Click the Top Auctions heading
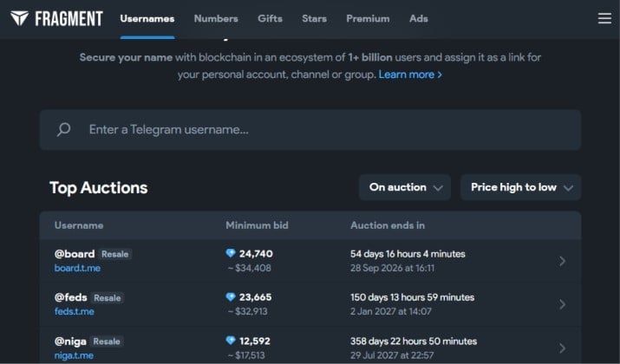 [99, 188]
